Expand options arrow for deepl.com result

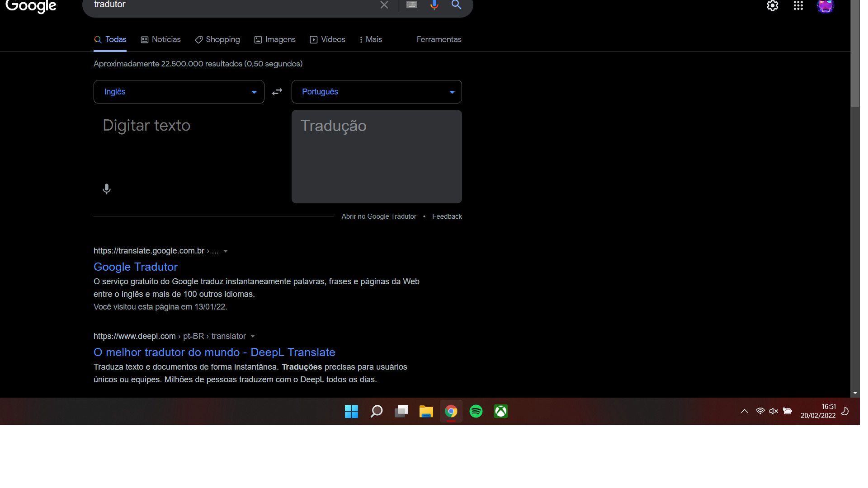[253, 336]
